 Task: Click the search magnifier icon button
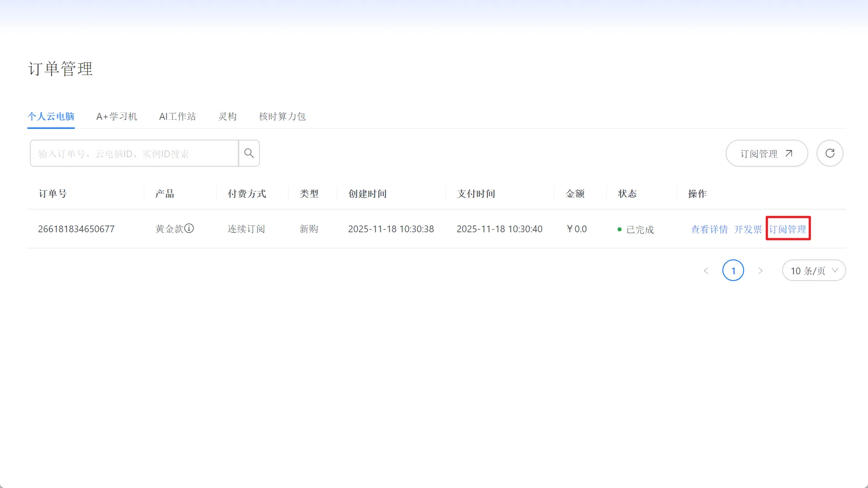249,153
